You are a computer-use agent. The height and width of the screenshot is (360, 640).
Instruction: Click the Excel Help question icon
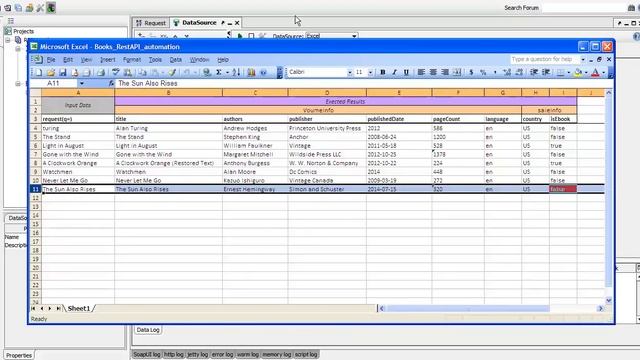(x=264, y=73)
